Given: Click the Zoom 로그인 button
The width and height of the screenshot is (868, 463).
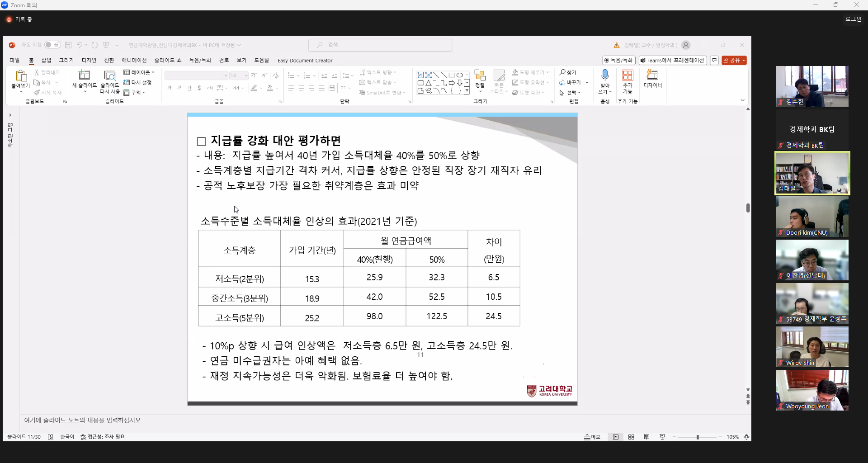Looking at the screenshot, I should click(x=853, y=19).
